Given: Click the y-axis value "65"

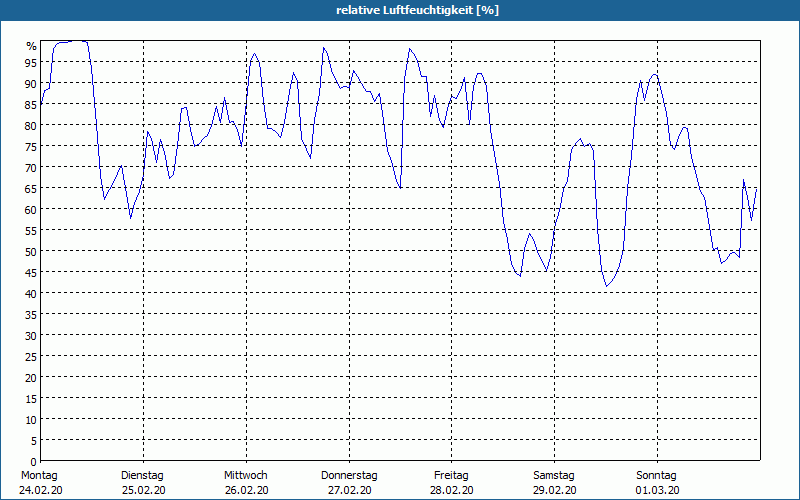Looking at the screenshot, I should [31, 189].
